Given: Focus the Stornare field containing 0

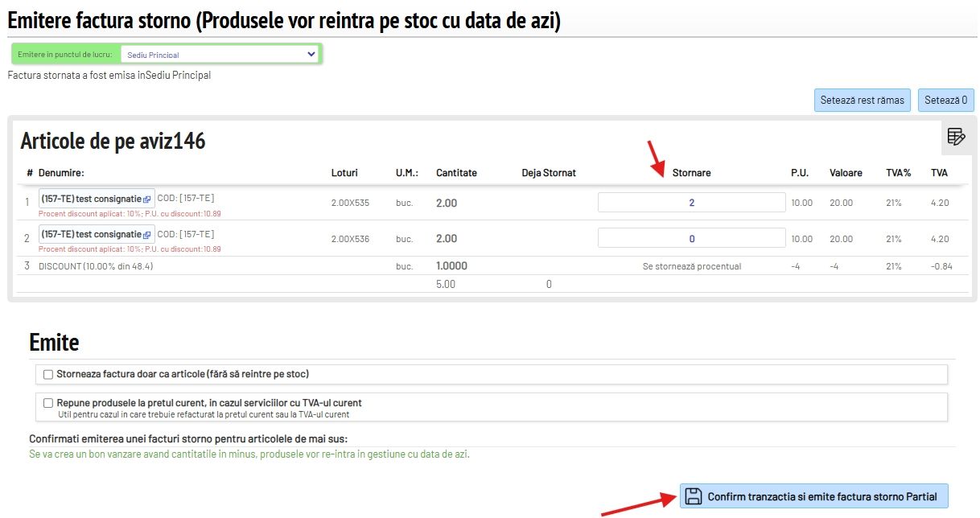Looking at the screenshot, I should tap(691, 238).
